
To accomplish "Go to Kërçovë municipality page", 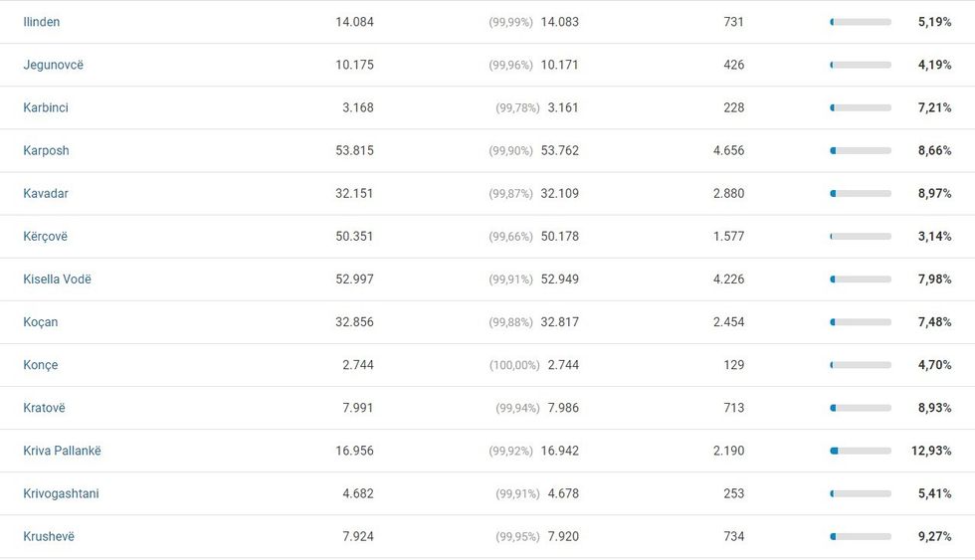I will tap(46, 236).
